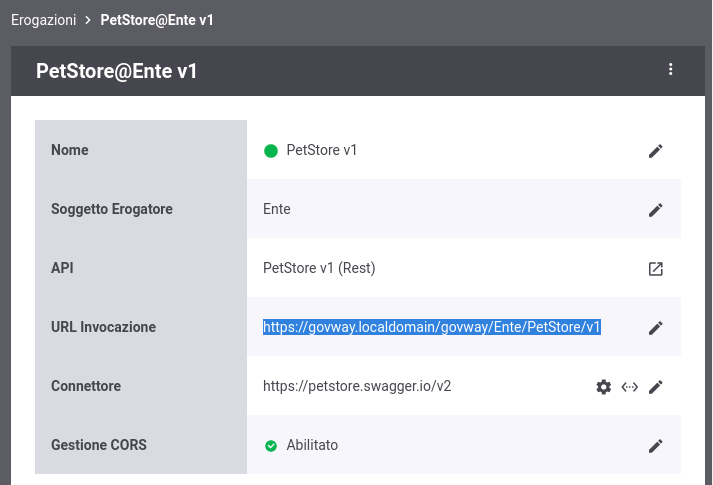Open the three-dot menu for PetStore@Ente v1
Viewport: 713px width, 485px height.
coord(670,69)
